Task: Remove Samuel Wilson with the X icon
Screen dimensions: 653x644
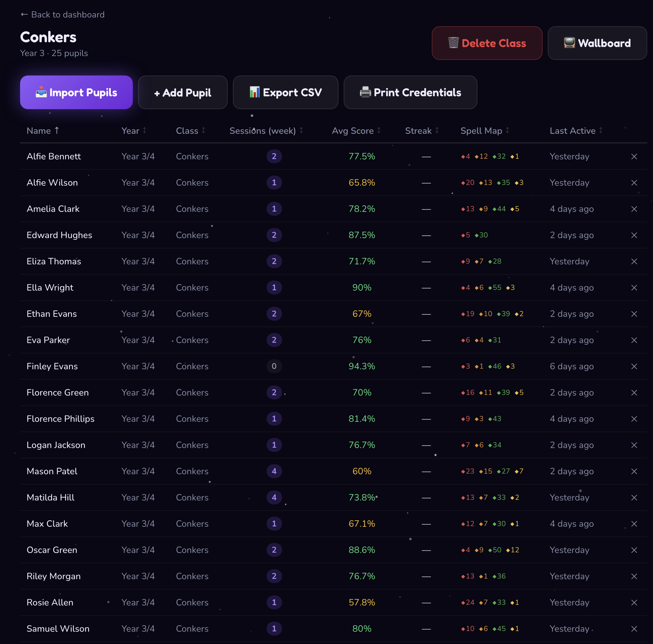Action: [634, 629]
